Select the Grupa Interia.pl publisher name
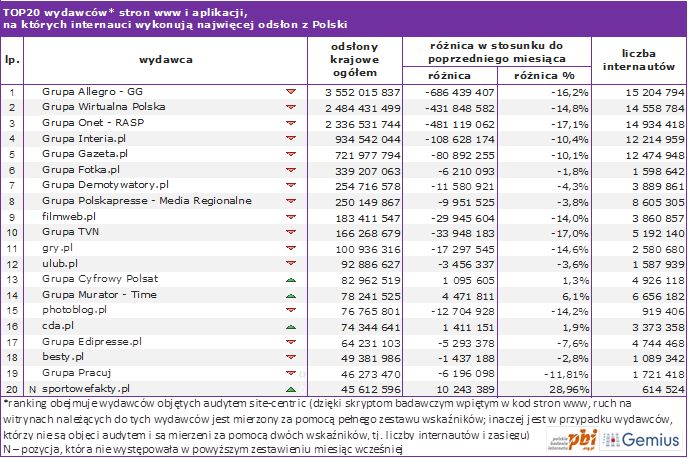Viewport: 688px width, 458px height. pyautogui.click(x=84, y=138)
